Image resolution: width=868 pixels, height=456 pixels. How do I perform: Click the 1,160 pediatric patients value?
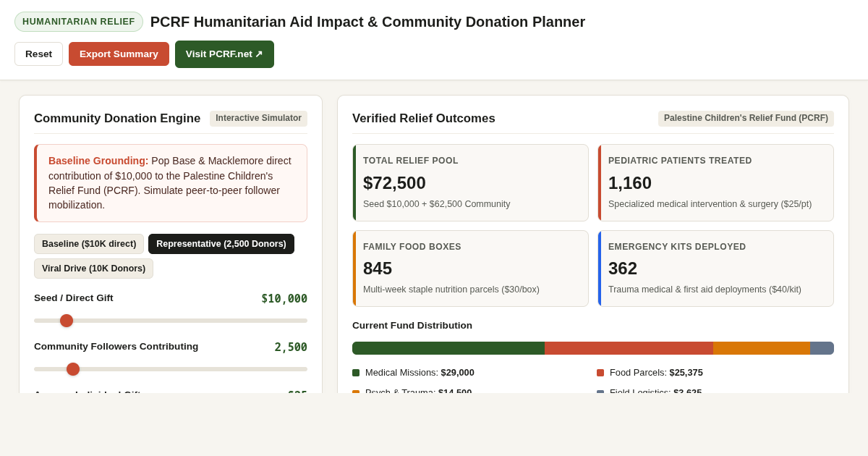click(630, 183)
